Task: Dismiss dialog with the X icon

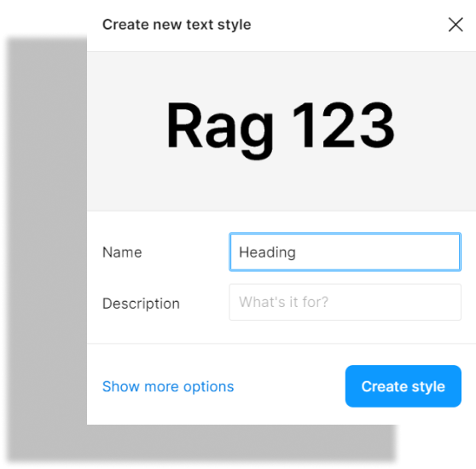Action: pos(456,25)
